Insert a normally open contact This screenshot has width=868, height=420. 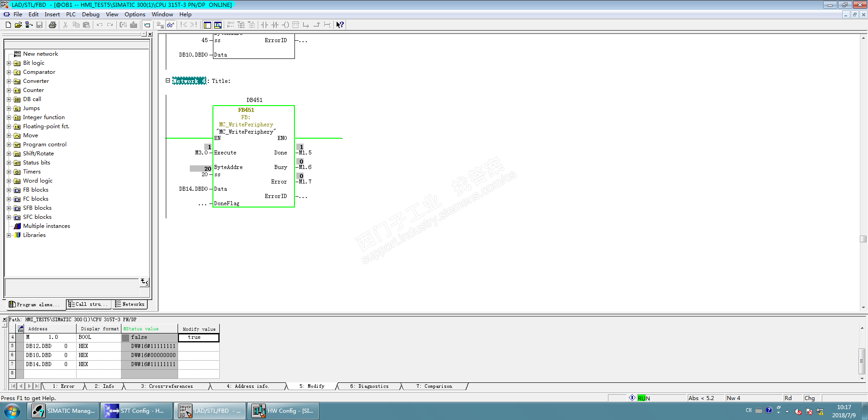265,25
